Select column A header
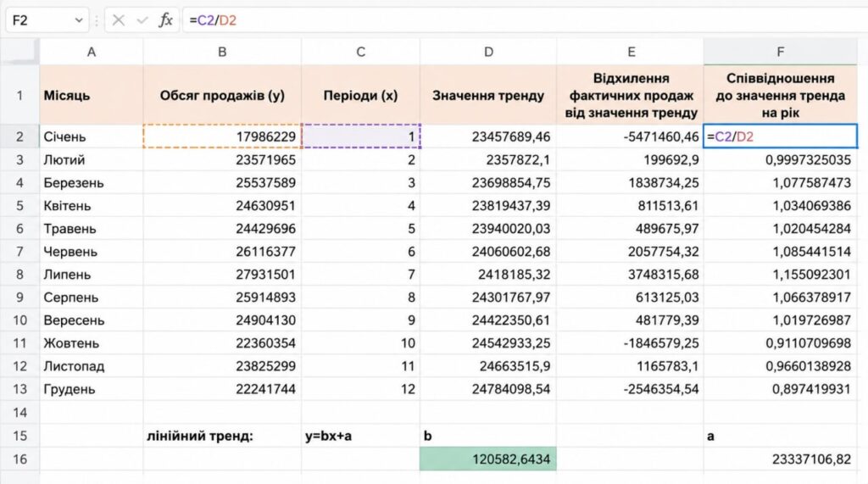Screen dimensions: 868x484 point(92,52)
